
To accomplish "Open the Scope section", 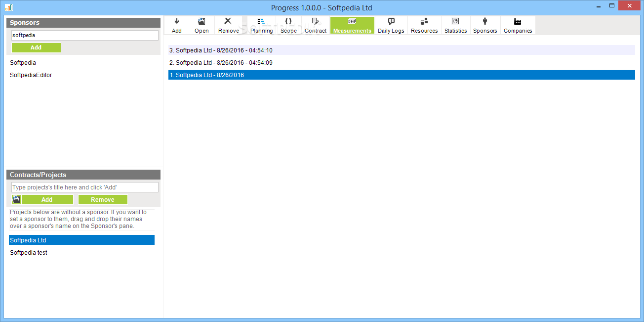I will pyautogui.click(x=288, y=25).
